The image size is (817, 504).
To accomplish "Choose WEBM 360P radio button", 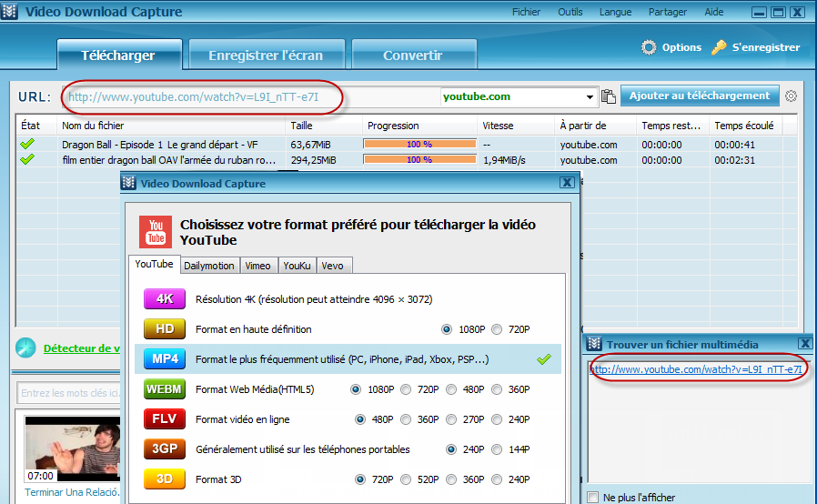I will point(497,389).
